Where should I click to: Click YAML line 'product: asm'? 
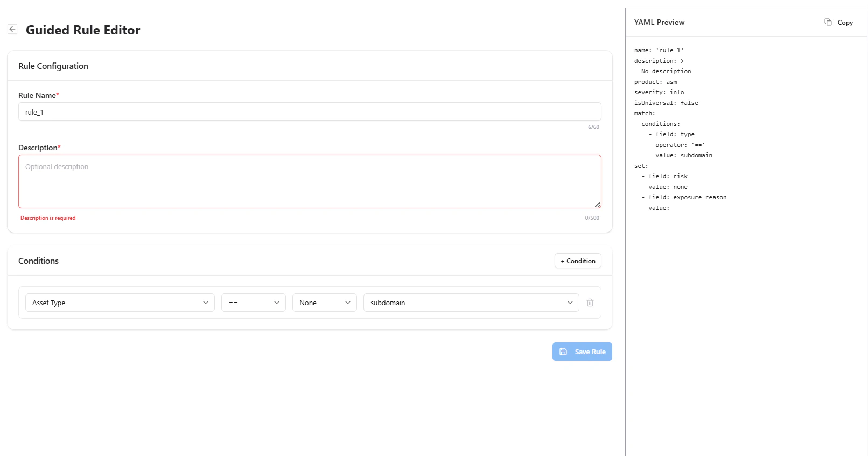[x=655, y=82]
